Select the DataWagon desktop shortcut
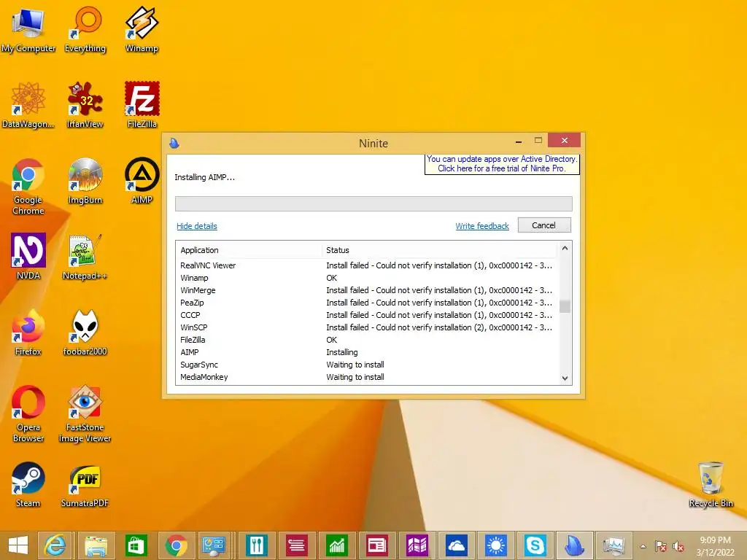747x560 pixels. (x=28, y=105)
